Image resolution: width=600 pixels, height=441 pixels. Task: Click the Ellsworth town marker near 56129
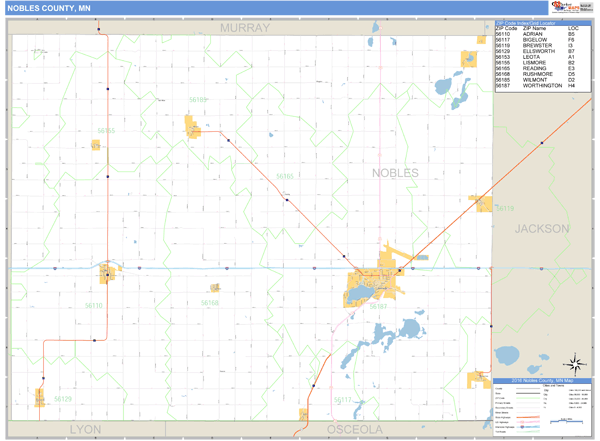[x=41, y=396]
